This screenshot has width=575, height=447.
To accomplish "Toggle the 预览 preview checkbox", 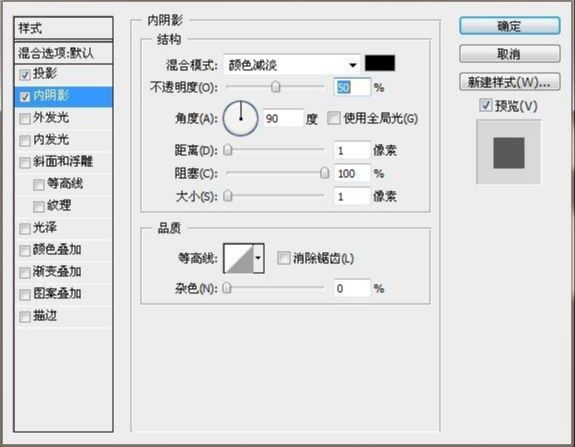I will 486,106.
